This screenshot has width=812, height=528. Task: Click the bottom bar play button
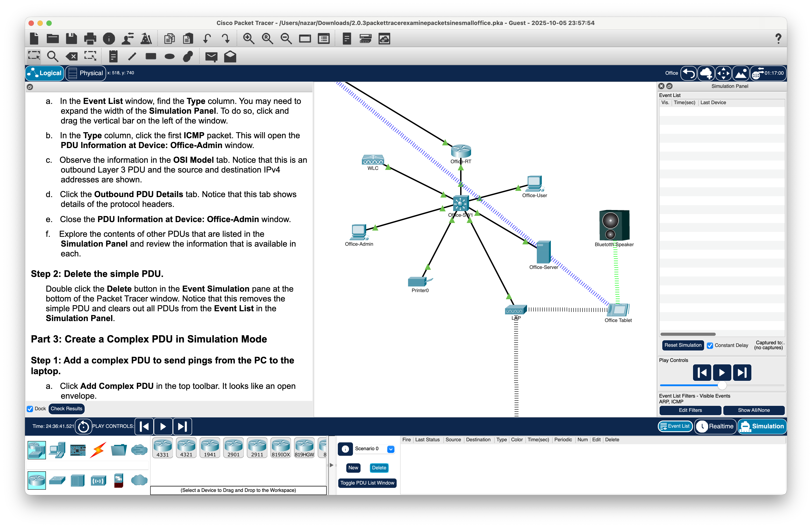click(163, 427)
